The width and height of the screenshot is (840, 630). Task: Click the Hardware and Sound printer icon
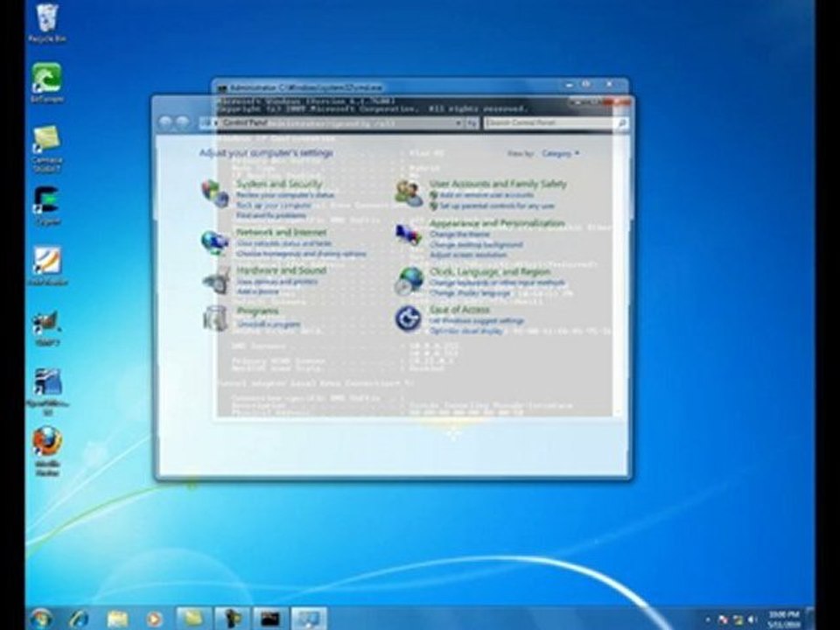click(216, 281)
